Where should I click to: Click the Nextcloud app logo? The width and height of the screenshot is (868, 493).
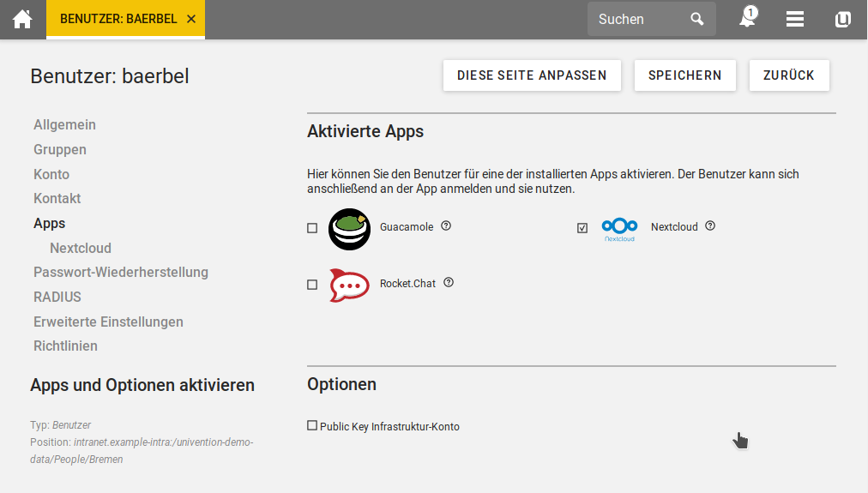coord(619,227)
